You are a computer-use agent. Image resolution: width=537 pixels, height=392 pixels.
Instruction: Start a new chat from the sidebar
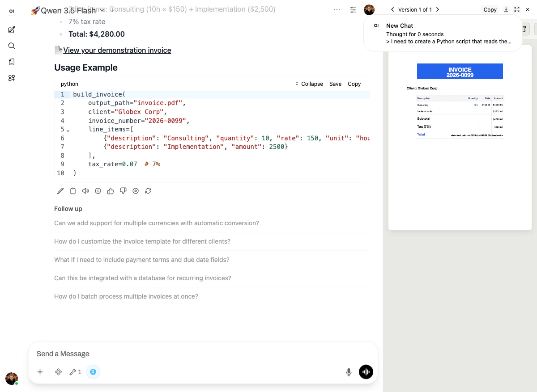(x=11, y=30)
